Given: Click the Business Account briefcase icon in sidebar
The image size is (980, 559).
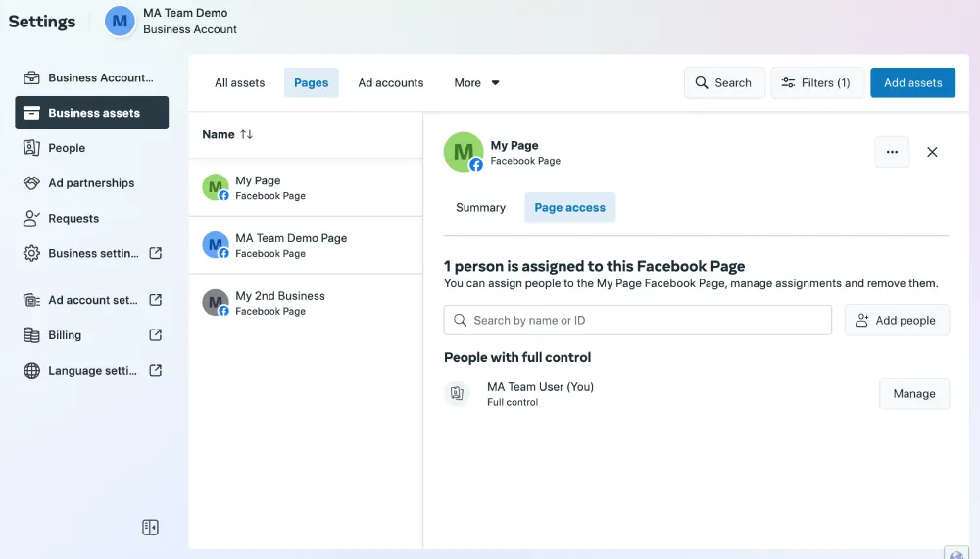Looking at the screenshot, I should coord(31,78).
